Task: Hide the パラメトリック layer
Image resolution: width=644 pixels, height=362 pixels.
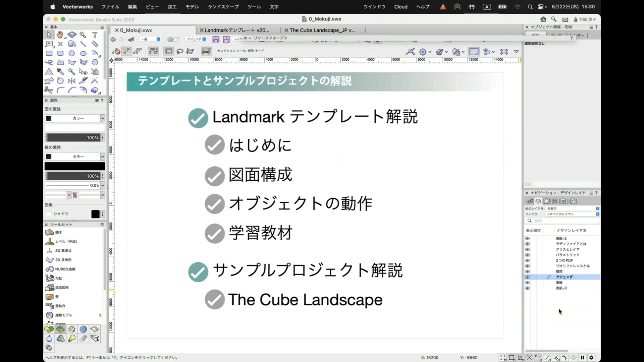Action: click(527, 255)
